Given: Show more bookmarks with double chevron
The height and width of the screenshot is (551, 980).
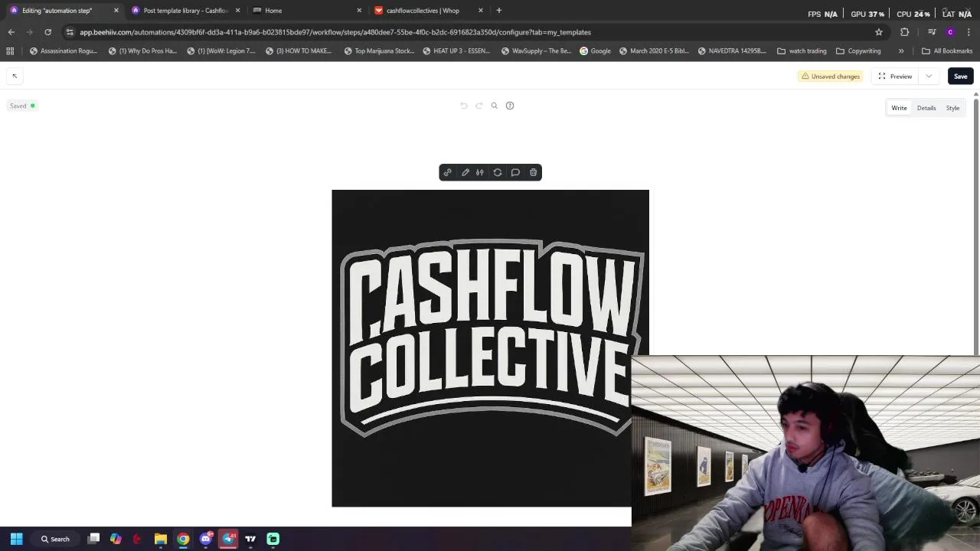Looking at the screenshot, I should [901, 51].
